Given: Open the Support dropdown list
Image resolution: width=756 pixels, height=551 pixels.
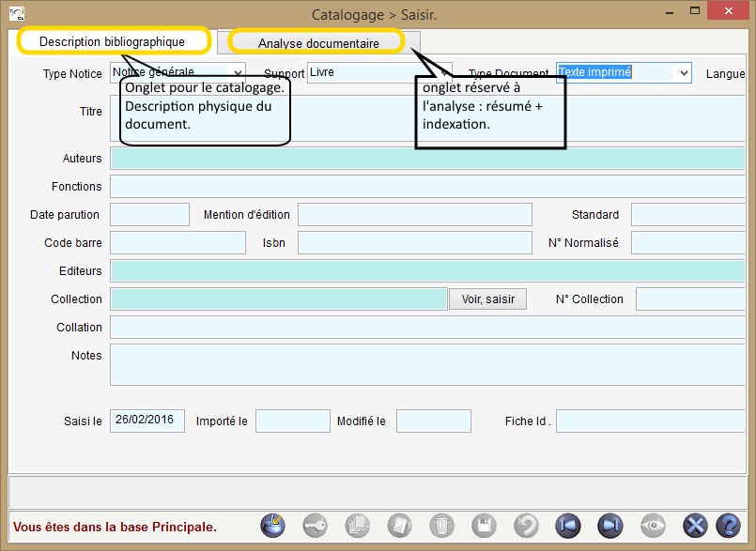Looking at the screenshot, I should (445, 73).
